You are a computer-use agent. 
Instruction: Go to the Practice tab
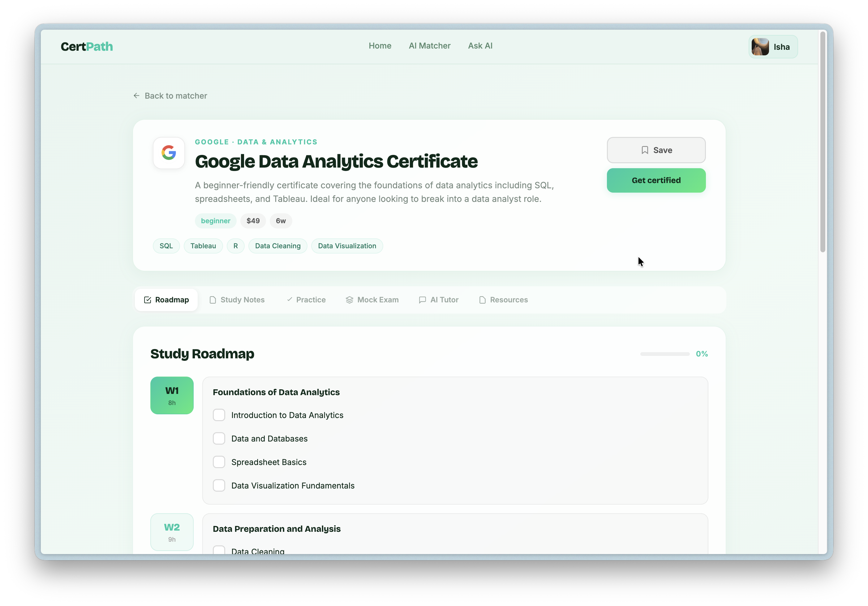pyautogui.click(x=306, y=300)
